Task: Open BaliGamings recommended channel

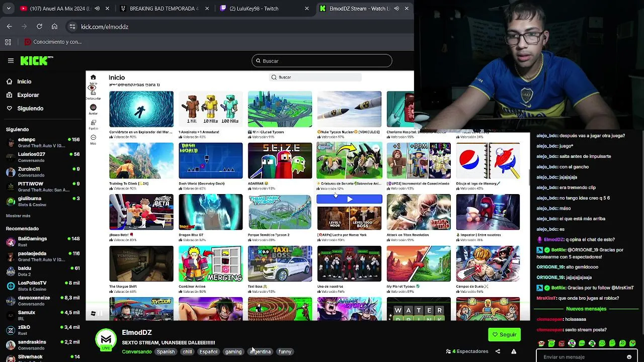Action: click(43, 241)
